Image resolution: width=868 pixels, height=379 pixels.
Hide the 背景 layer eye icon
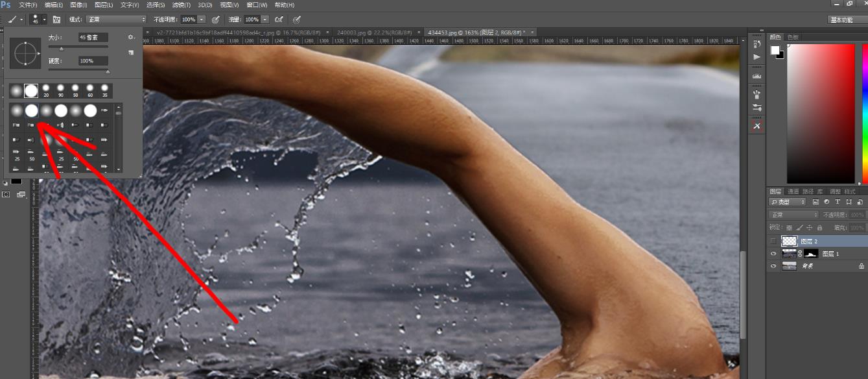773,265
